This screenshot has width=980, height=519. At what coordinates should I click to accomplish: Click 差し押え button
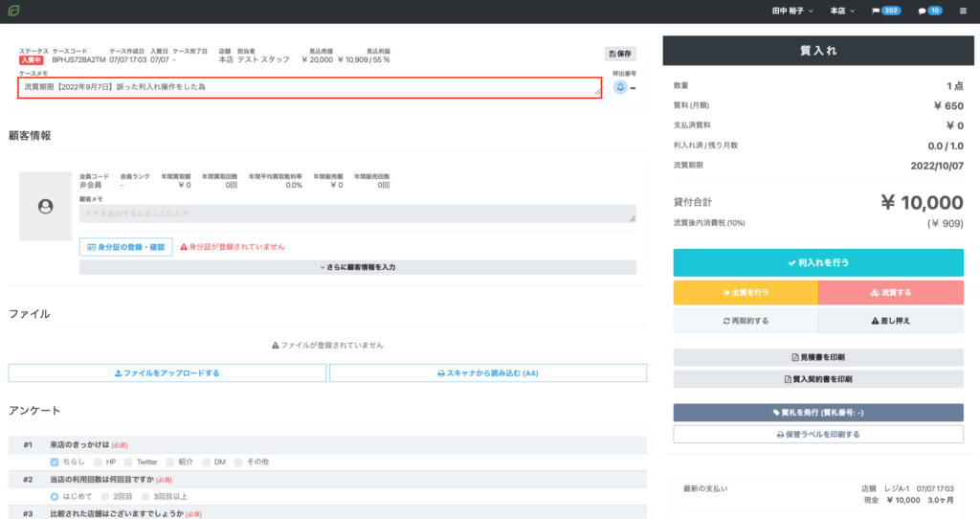tap(891, 321)
